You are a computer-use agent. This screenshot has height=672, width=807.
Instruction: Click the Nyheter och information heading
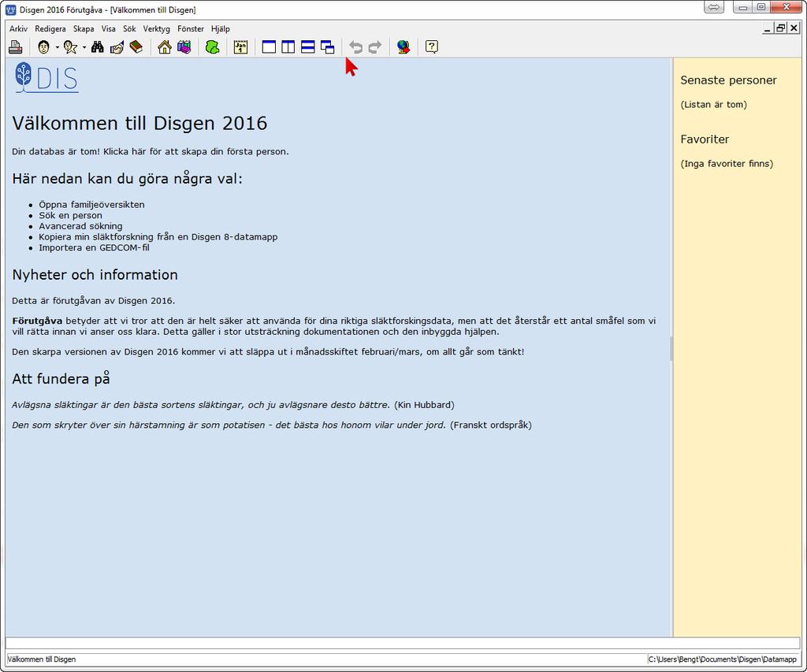point(95,275)
